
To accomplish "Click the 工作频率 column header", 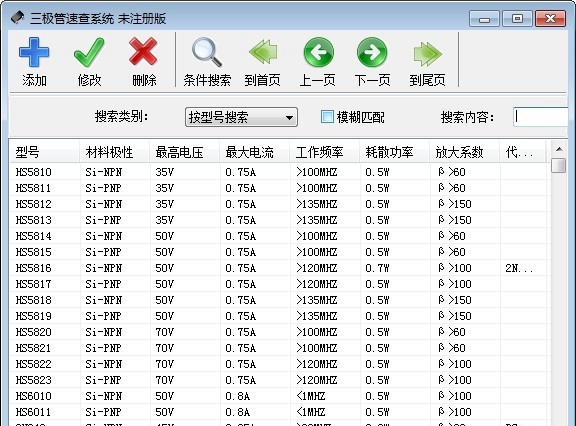I will (324, 152).
